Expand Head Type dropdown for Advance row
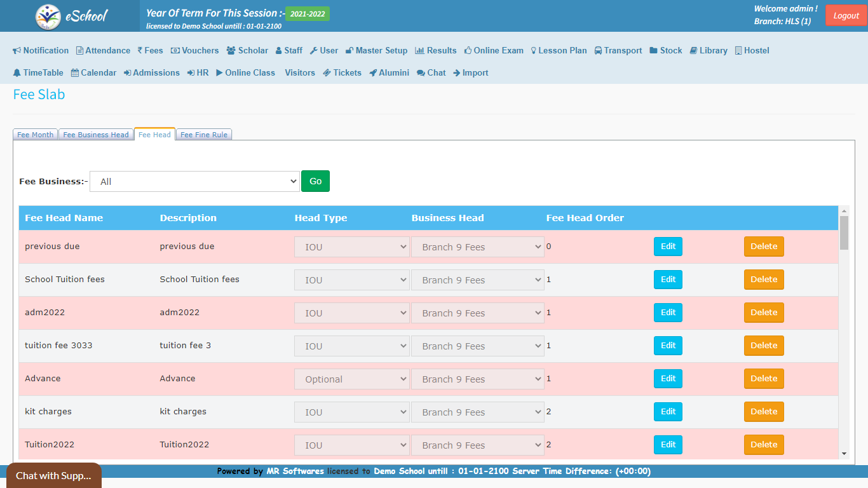The image size is (868, 488). pos(351,379)
